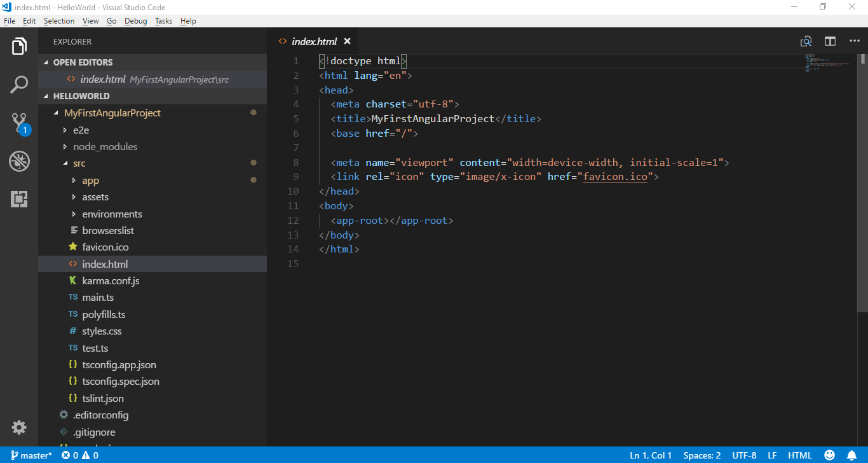Open the Tasks menu
This screenshot has width=868, height=463.
(x=163, y=21)
